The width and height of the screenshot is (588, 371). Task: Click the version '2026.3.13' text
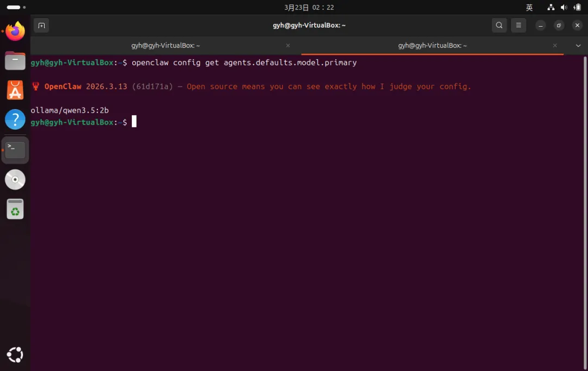click(x=107, y=86)
